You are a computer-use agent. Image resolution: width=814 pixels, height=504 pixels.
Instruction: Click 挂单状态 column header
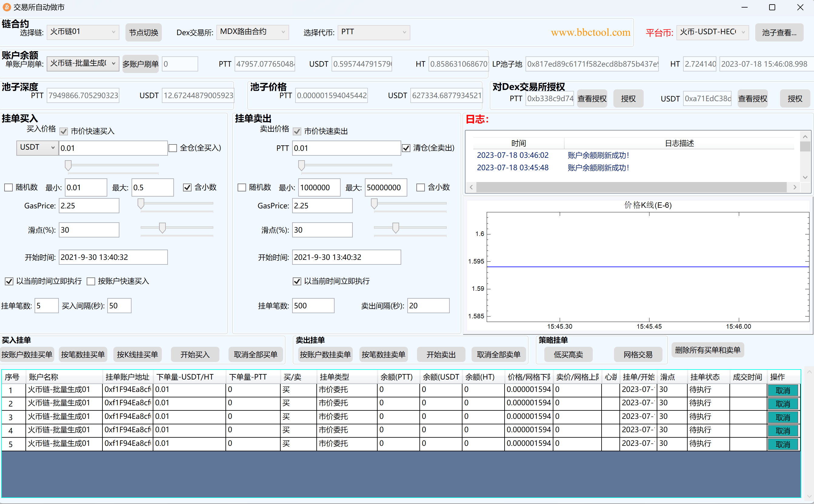[705, 377]
